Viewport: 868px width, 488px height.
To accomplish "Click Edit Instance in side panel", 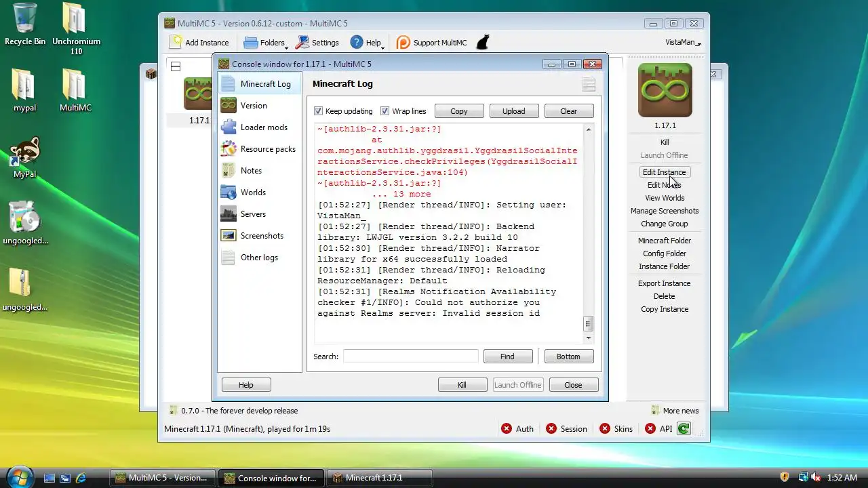I will 665,172.
